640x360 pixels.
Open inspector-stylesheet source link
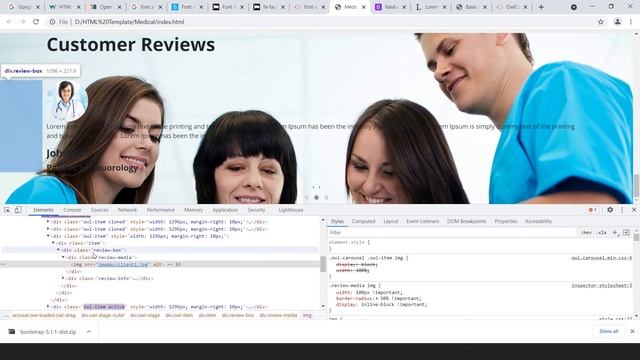(x=602, y=286)
